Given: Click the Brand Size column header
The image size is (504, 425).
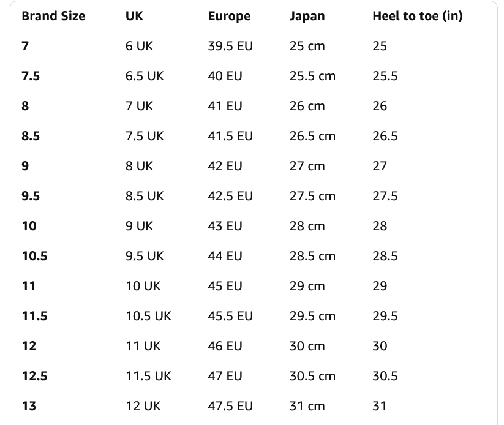Looking at the screenshot, I should coord(53,17).
